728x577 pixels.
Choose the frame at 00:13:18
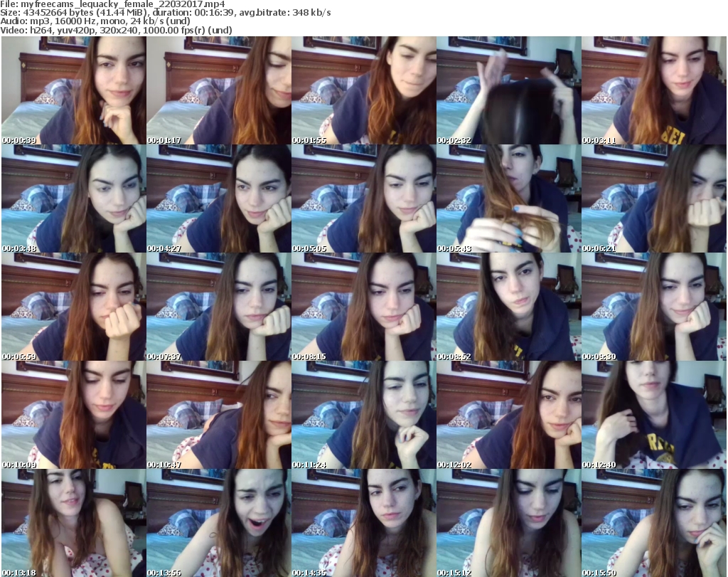coord(74,523)
